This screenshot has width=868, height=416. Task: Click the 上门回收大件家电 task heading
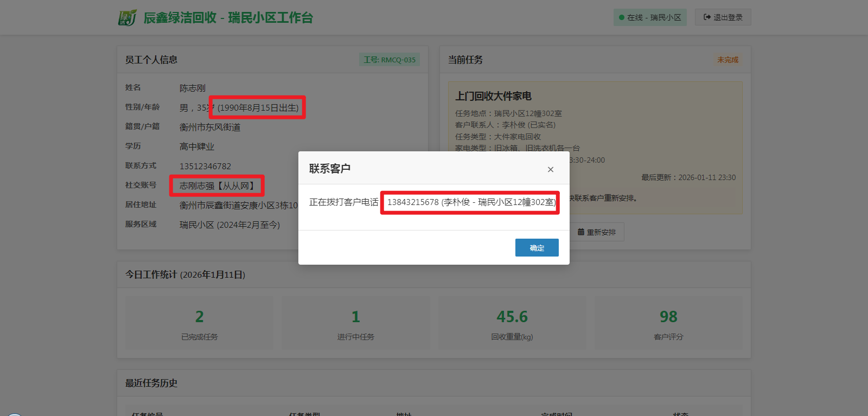(x=493, y=96)
